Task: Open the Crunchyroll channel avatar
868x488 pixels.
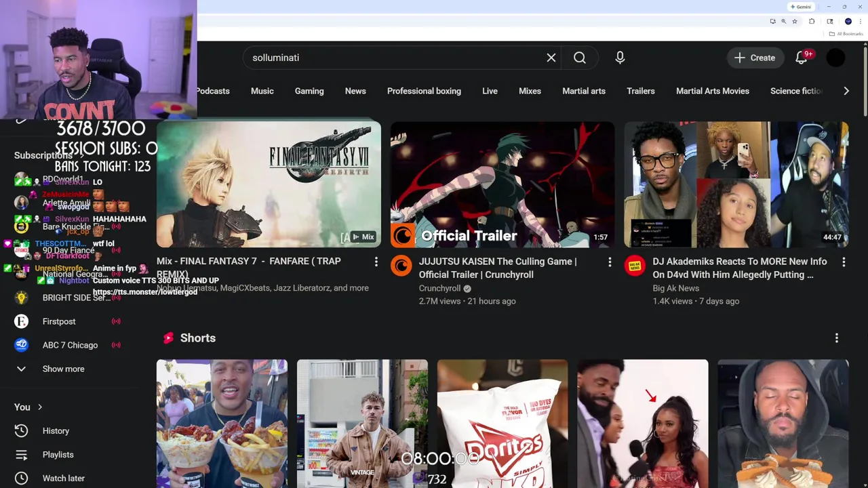Action: tap(401, 266)
